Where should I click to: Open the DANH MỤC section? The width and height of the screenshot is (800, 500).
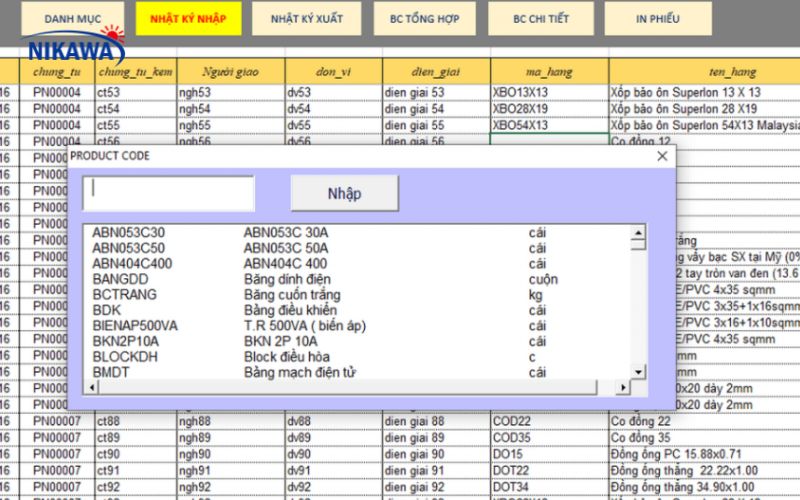73,19
